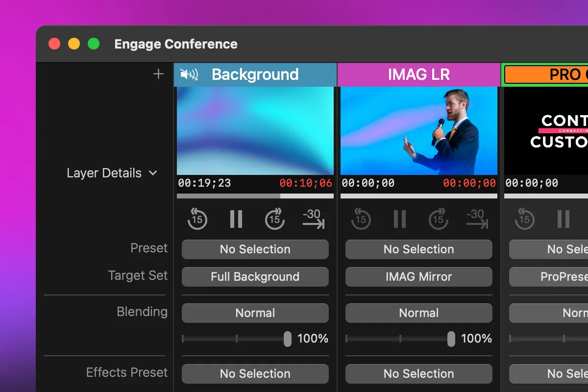
Task: Pause the Background layer playback
Action: point(236,219)
